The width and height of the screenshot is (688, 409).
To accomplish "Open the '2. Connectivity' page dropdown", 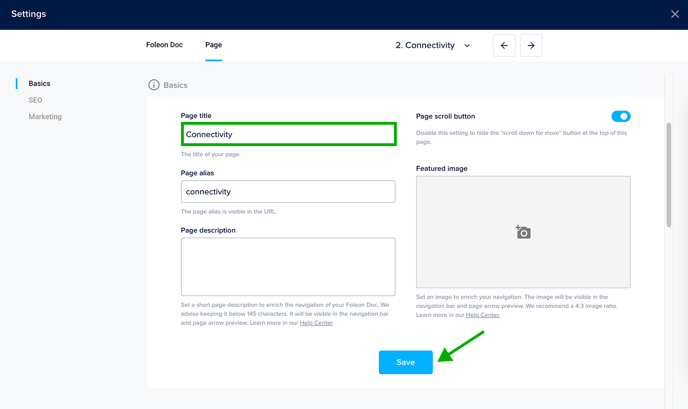I will pyautogui.click(x=432, y=45).
